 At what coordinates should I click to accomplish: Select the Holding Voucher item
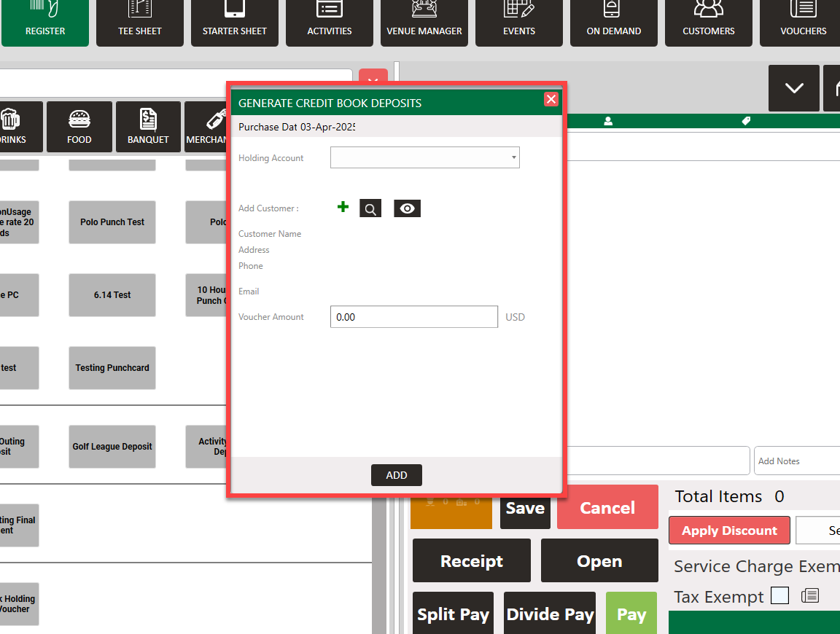tap(18, 604)
